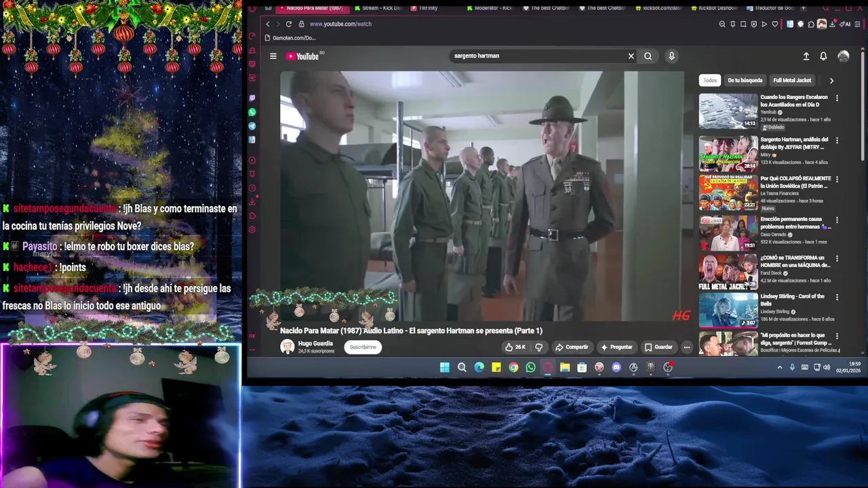
Task: Open 'Sargento Hartman, análisis del doblaje' title
Action: point(794,143)
